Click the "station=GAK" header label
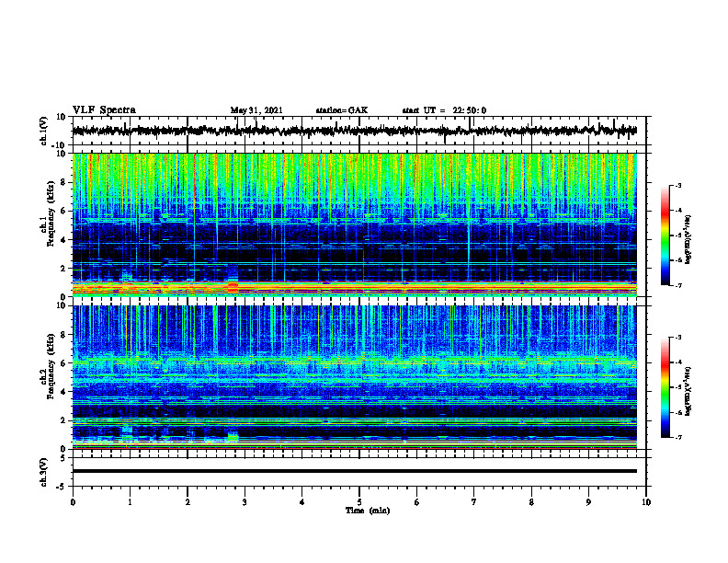 pos(342,110)
